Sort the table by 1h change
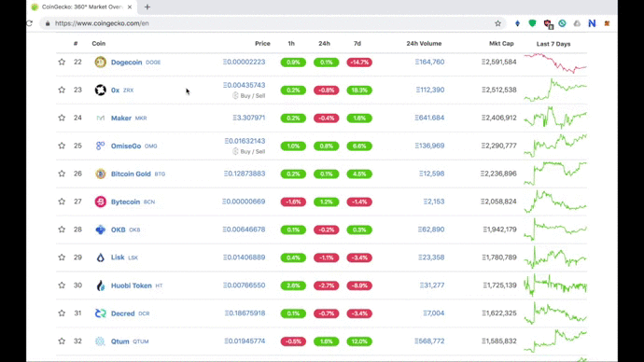 [x=291, y=44]
